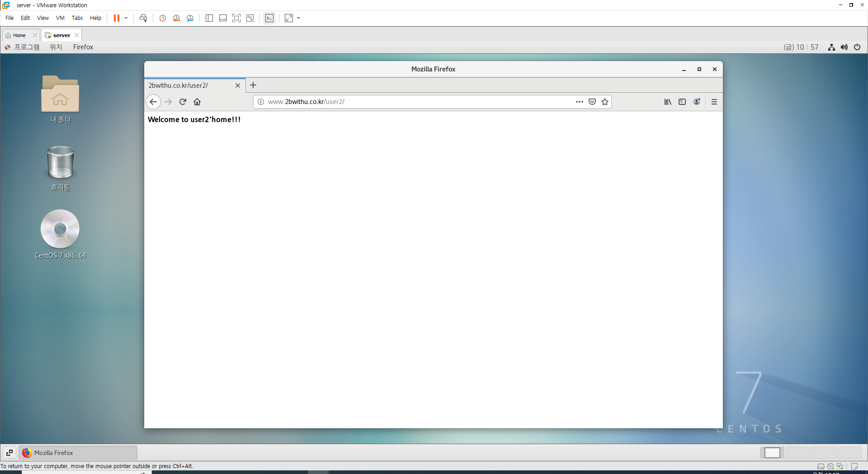Open the Firefox Library panel

[668, 102]
